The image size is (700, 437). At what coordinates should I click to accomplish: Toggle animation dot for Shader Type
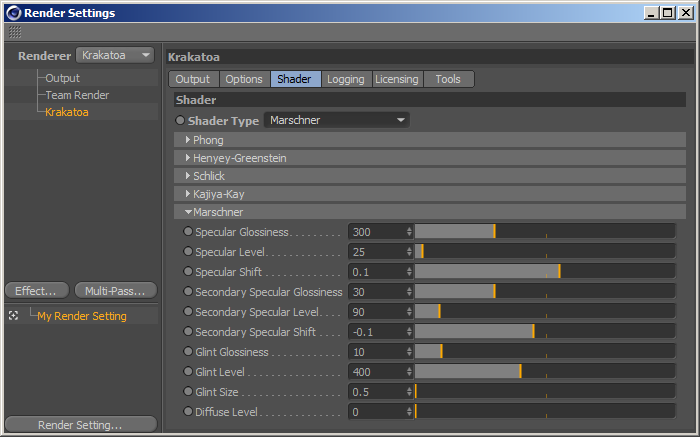coord(180,120)
